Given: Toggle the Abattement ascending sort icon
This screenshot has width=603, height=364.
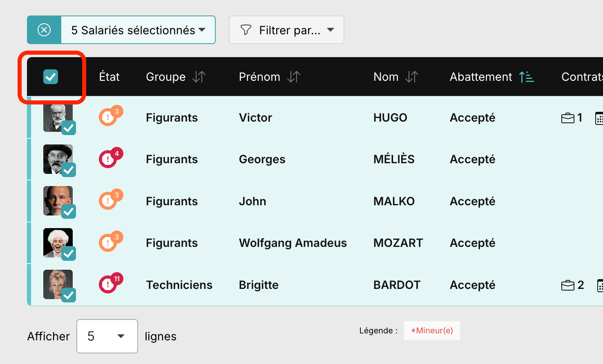Looking at the screenshot, I should (x=527, y=77).
